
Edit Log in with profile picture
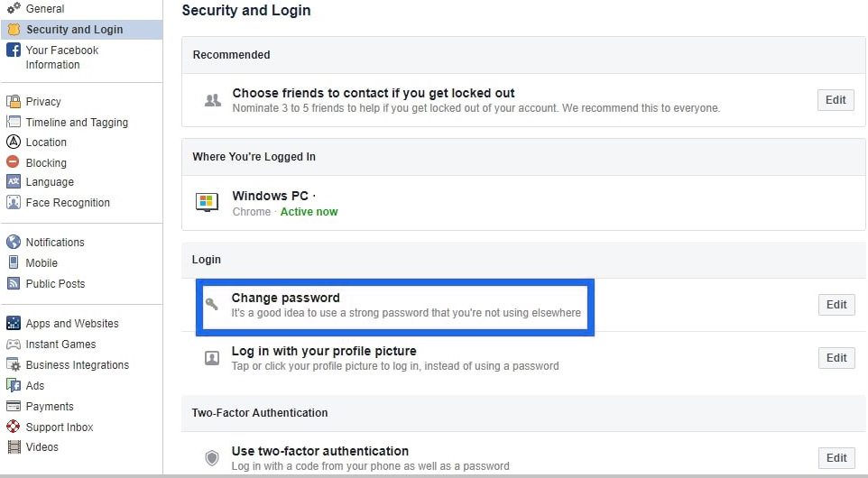click(x=836, y=358)
